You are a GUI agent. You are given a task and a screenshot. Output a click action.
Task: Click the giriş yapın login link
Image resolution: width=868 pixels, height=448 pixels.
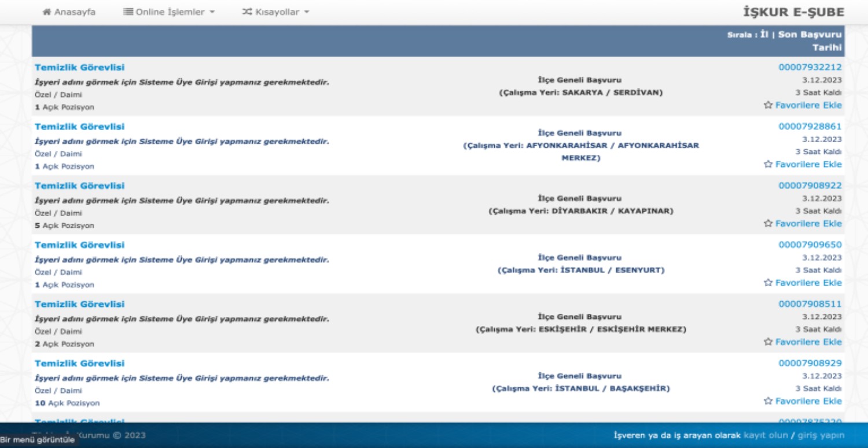click(x=821, y=435)
